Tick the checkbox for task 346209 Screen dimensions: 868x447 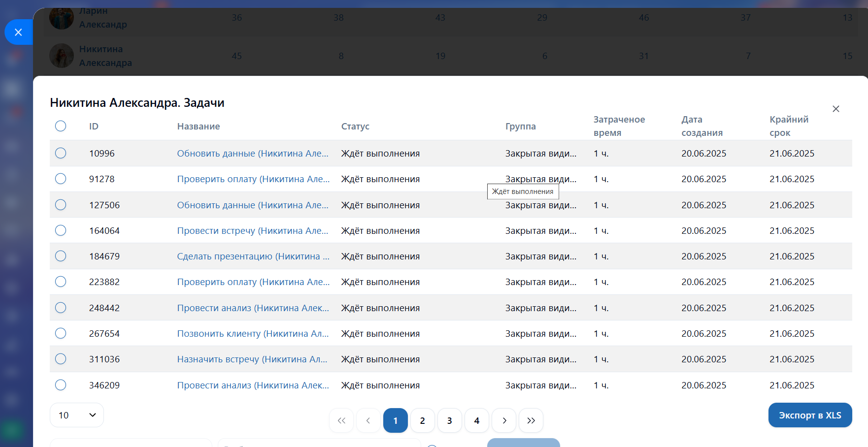coord(61,385)
